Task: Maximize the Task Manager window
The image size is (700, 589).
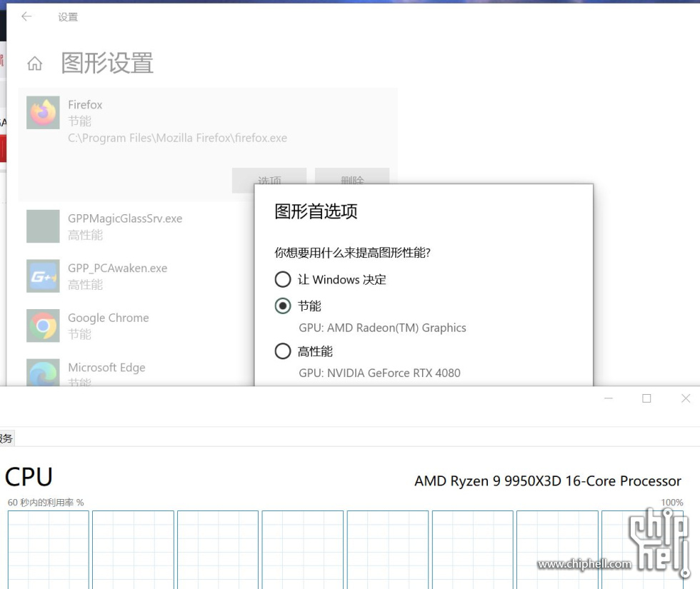Action: (646, 398)
